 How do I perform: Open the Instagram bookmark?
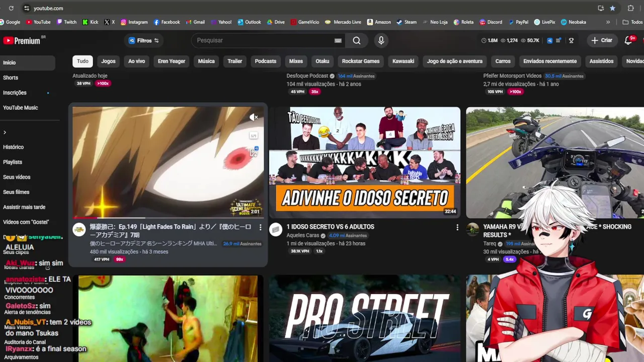134,22
